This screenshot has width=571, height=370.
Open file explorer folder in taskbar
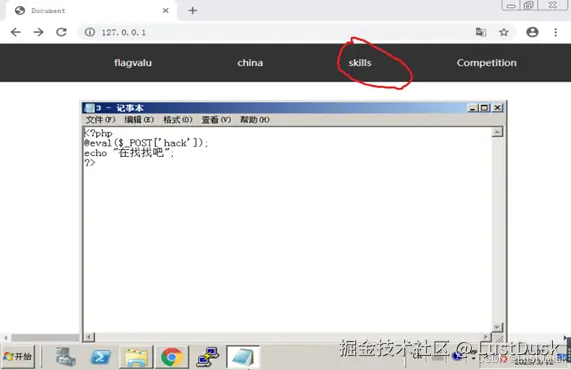point(136,357)
